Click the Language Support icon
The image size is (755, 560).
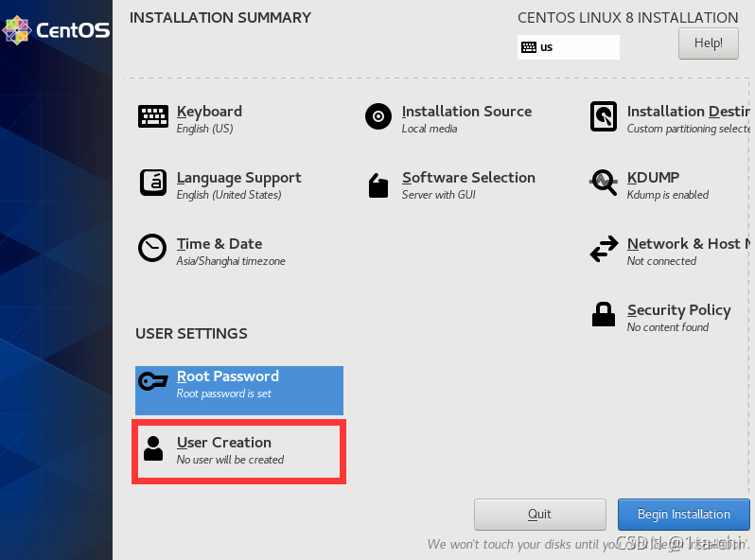point(153,183)
